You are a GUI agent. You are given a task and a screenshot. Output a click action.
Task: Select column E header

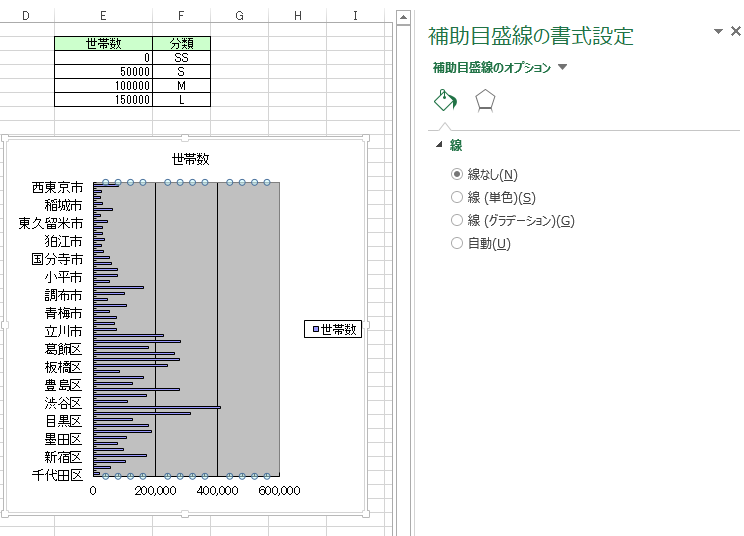104,15
